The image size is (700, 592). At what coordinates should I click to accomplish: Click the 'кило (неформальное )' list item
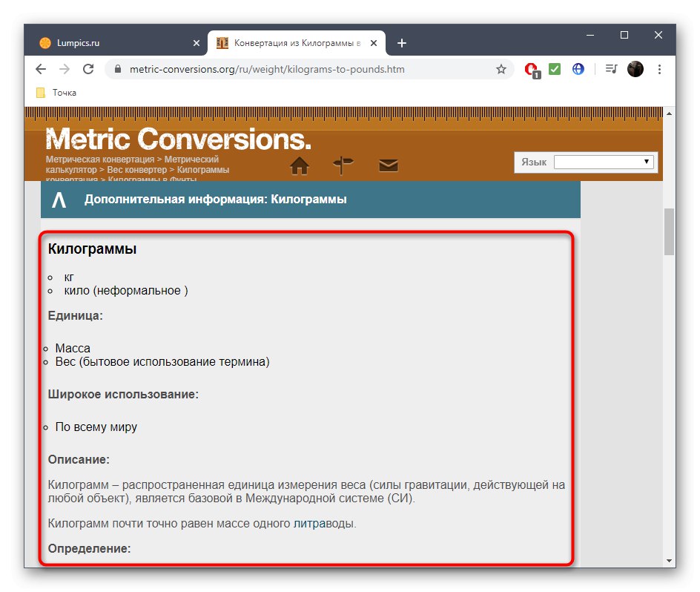[x=126, y=290]
